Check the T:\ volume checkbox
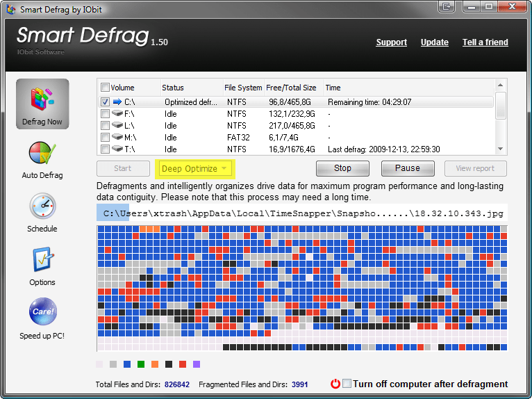This screenshot has height=399, width=532. [105, 149]
